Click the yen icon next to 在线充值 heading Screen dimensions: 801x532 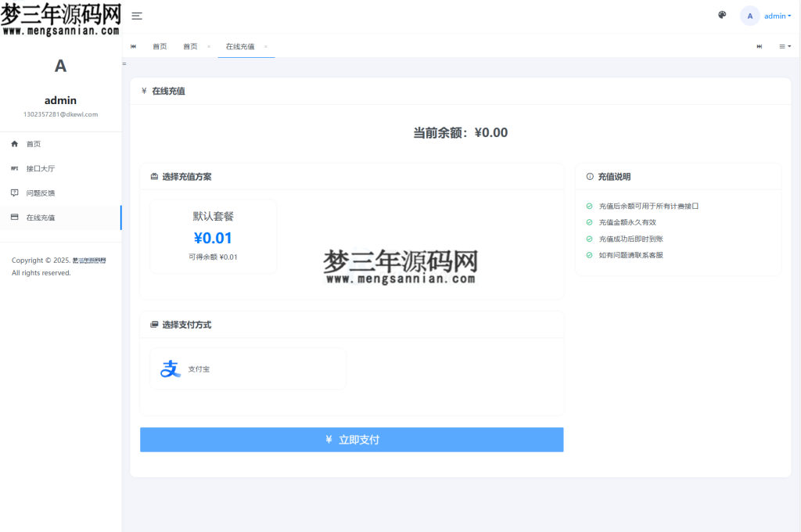pos(144,91)
